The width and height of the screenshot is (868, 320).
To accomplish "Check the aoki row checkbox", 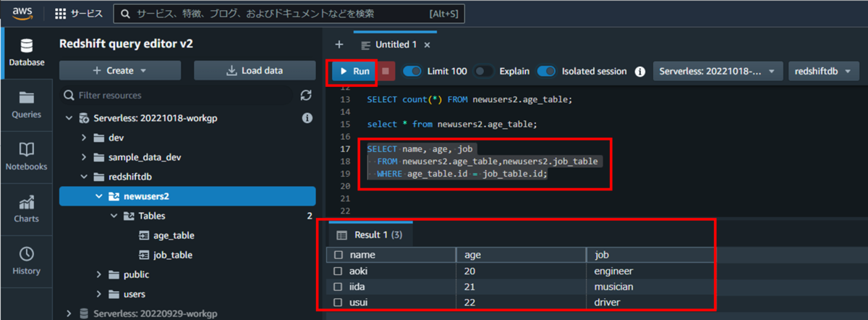I will coord(338,271).
